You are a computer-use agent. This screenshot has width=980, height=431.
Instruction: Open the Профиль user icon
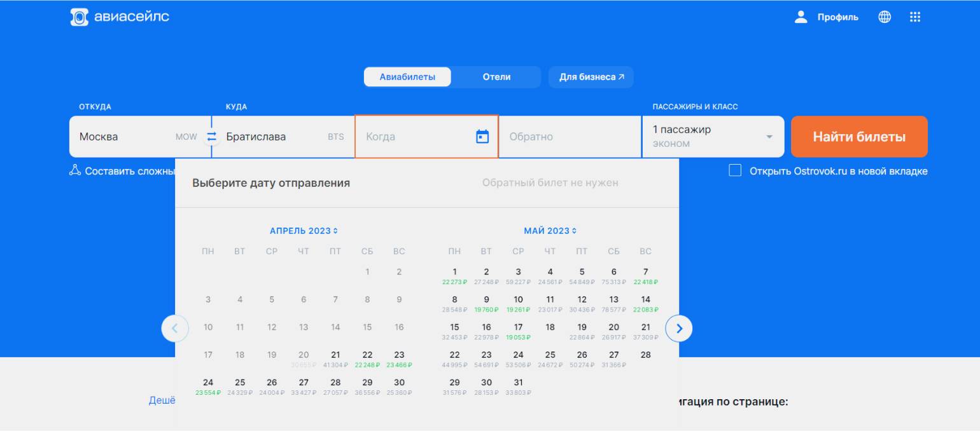click(x=801, y=17)
